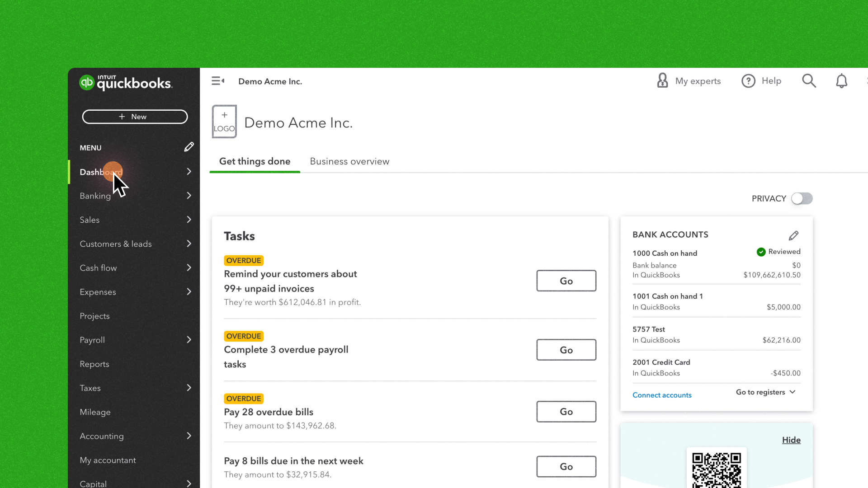Viewport: 868px width, 488px height.
Task: Expand the Expenses submenu chevron
Action: (189, 291)
